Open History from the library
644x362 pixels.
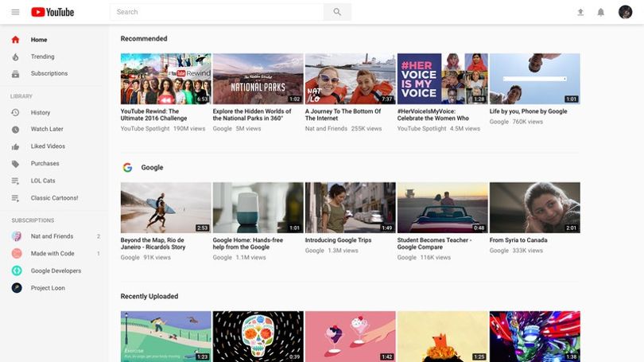(41, 113)
